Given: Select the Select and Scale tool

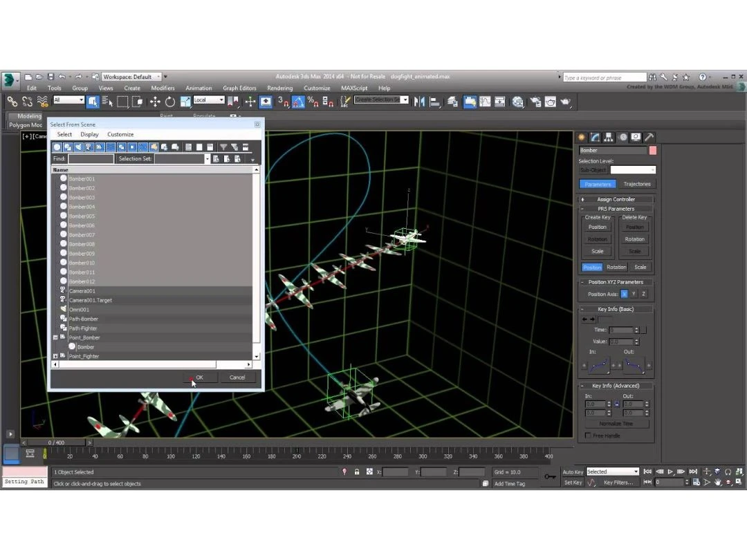Looking at the screenshot, I should point(185,102).
